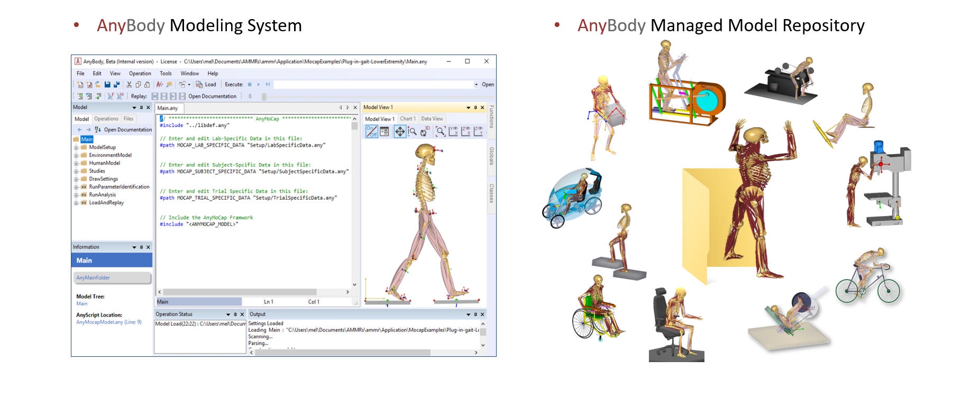980x405 pixels.
Task: Expand the HumanModel tree node
Action: (x=76, y=164)
